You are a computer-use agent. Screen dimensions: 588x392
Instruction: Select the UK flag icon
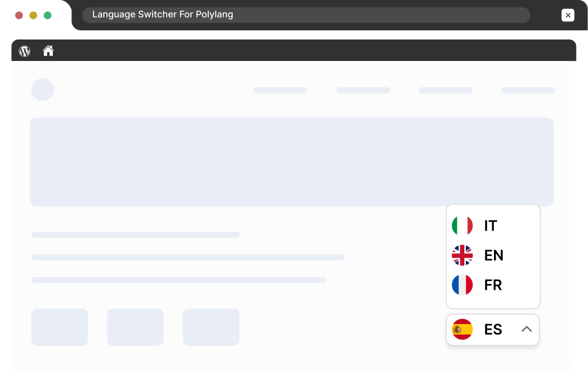[x=462, y=255]
